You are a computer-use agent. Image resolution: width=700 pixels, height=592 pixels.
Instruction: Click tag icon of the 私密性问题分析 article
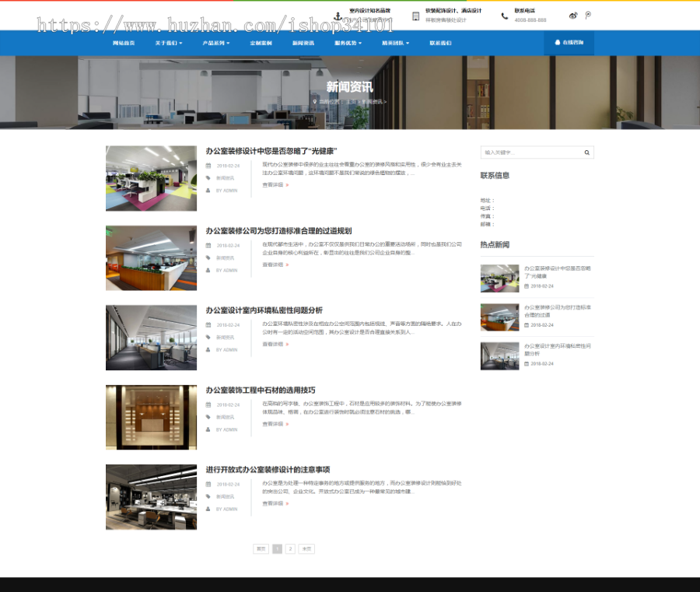pyautogui.click(x=208, y=337)
